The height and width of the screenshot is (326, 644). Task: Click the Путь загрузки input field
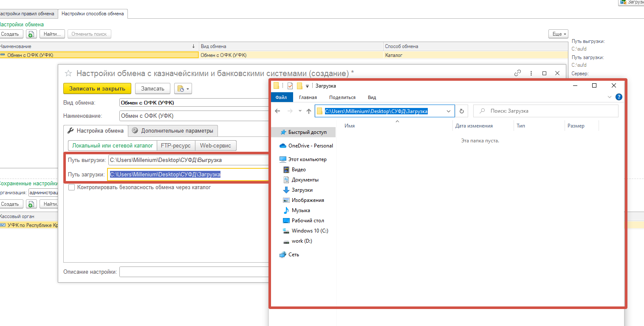click(x=189, y=174)
